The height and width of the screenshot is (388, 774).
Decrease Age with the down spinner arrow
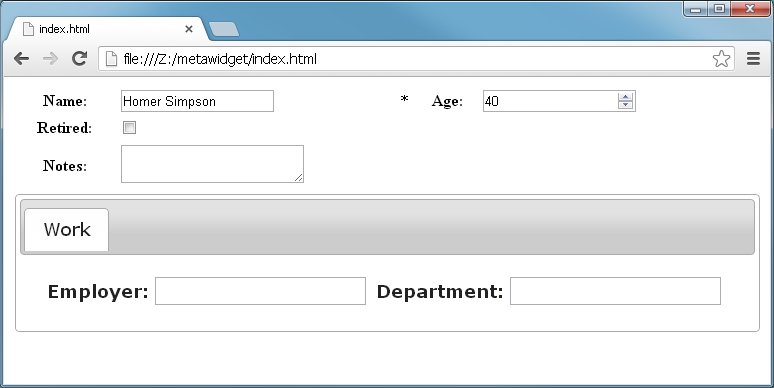point(625,105)
